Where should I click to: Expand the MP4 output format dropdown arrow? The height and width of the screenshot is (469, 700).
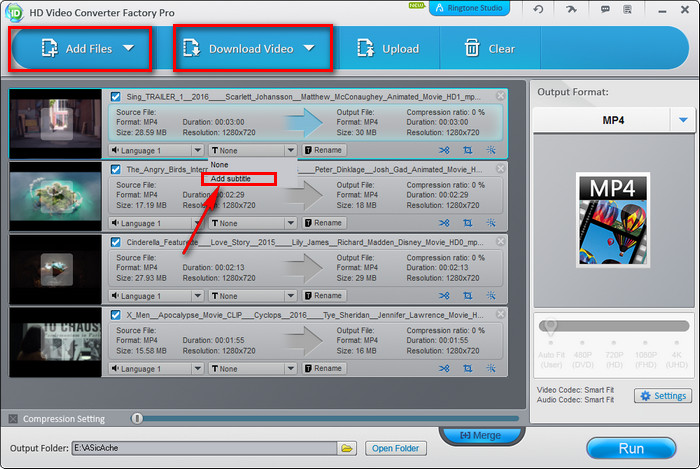tap(683, 120)
